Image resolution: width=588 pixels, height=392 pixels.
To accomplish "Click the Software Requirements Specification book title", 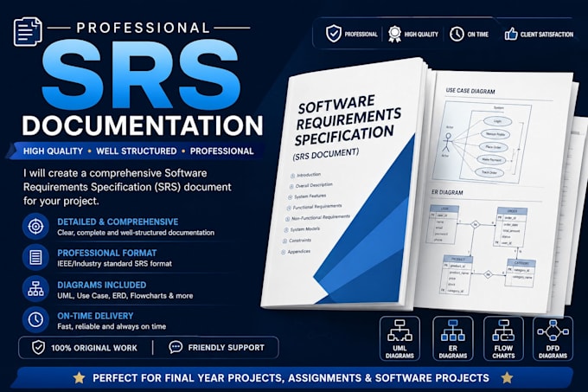I will tap(348, 120).
